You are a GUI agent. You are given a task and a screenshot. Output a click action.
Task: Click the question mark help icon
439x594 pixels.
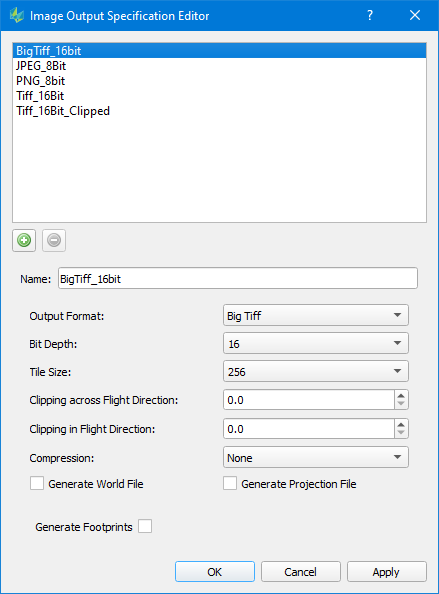pos(370,16)
